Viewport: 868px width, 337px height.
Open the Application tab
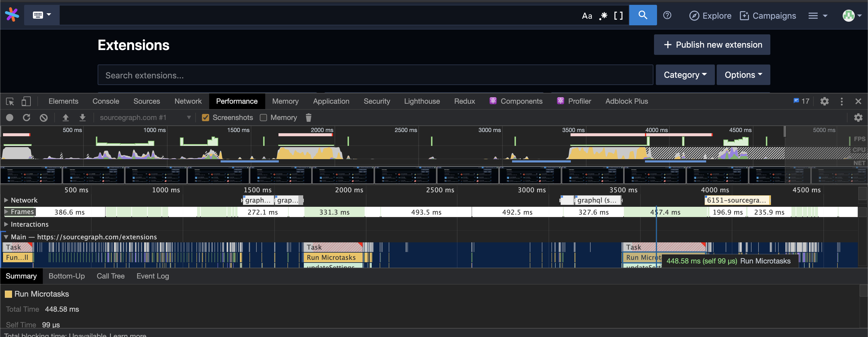coord(331,101)
